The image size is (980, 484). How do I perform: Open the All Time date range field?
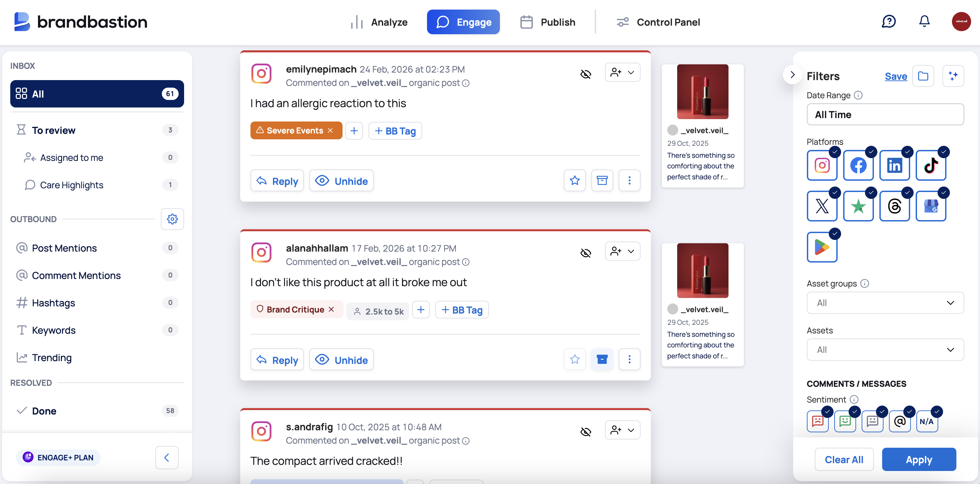tap(885, 115)
